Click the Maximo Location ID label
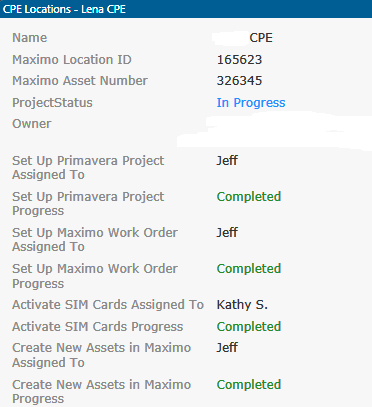 click(x=72, y=60)
